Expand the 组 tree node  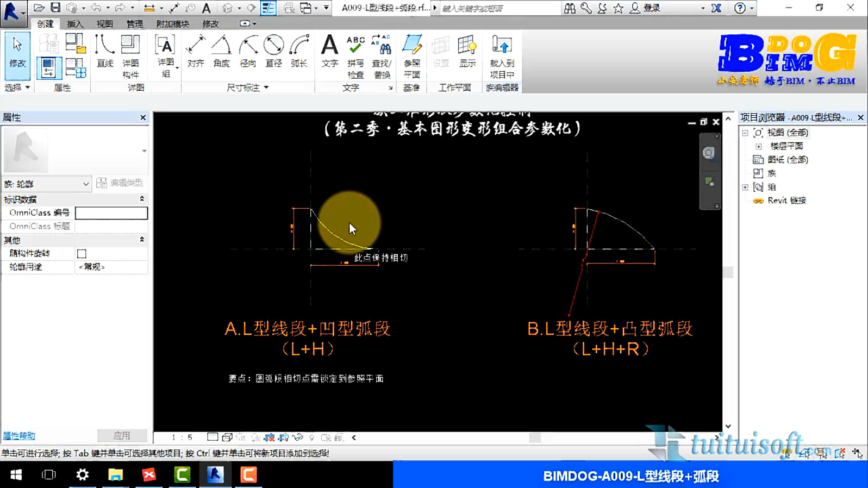click(745, 187)
